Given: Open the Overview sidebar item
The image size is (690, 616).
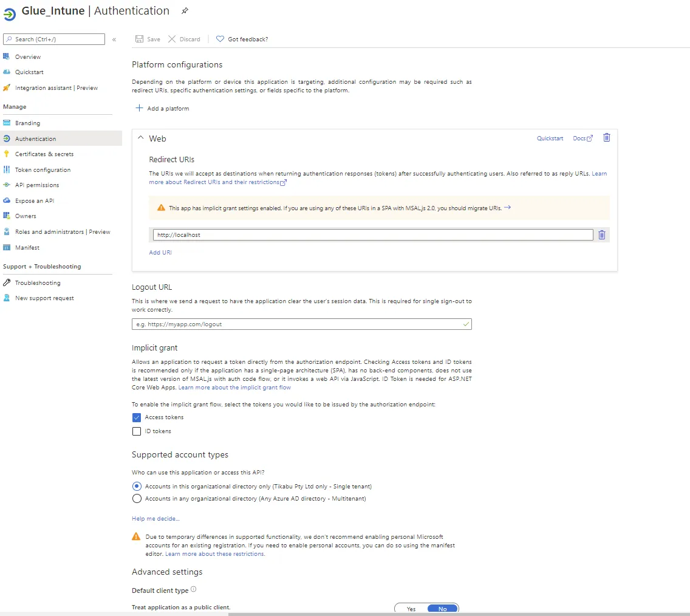Looking at the screenshot, I should (27, 56).
